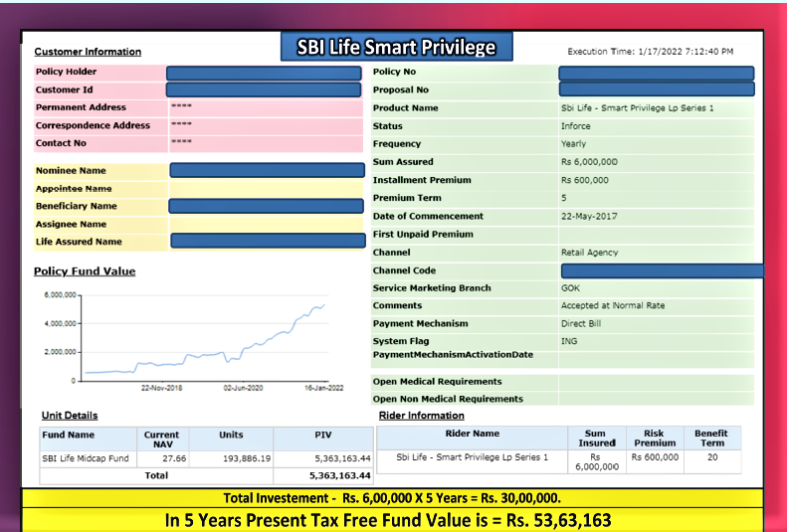Select the redacted Customer Id field
Viewport: 787px width, 532px height.
pyautogui.click(x=265, y=89)
